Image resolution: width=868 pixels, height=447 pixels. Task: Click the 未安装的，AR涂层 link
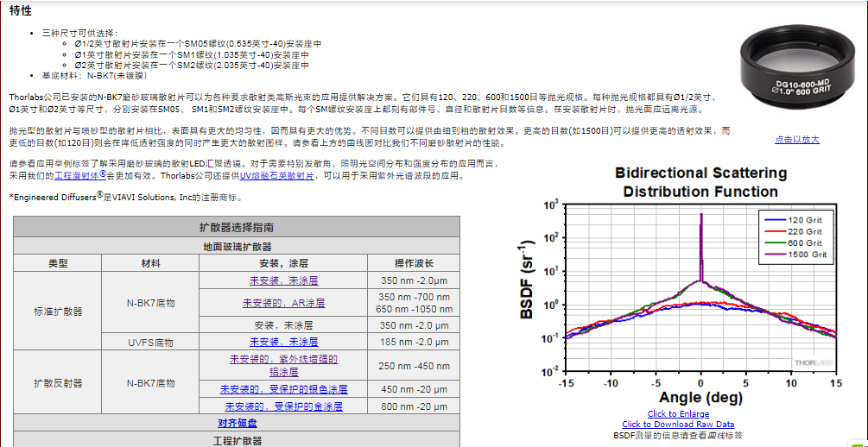[x=283, y=303]
